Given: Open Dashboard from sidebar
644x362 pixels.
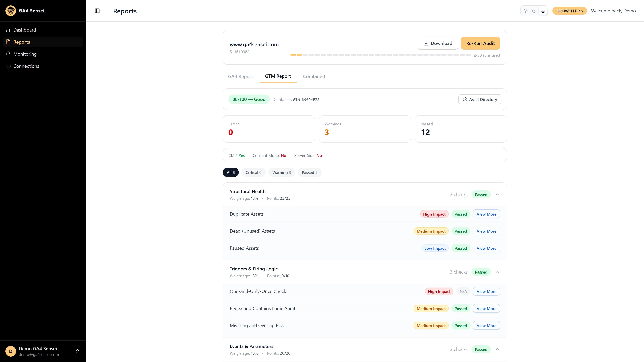Looking at the screenshot, I should coord(43,30).
